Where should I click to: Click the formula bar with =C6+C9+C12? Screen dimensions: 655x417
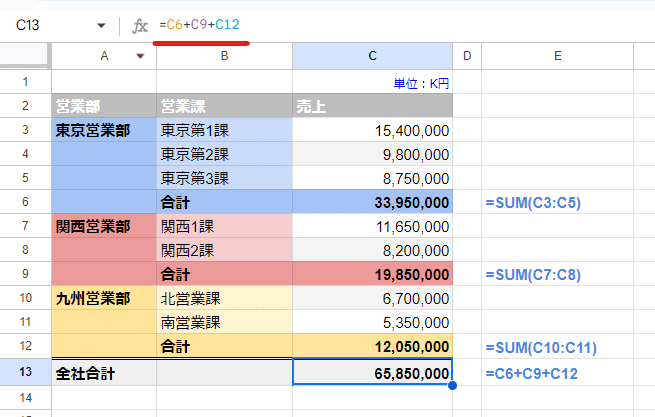coord(200,25)
